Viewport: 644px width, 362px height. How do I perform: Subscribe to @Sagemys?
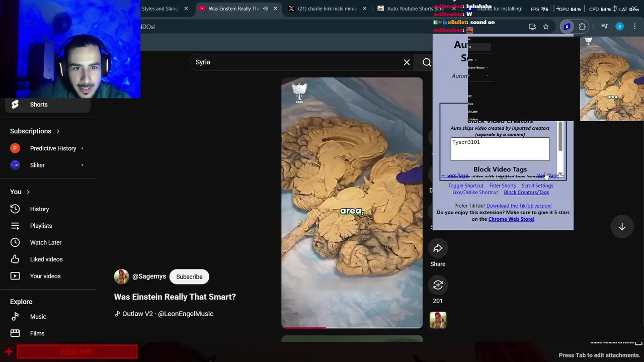pyautogui.click(x=189, y=277)
